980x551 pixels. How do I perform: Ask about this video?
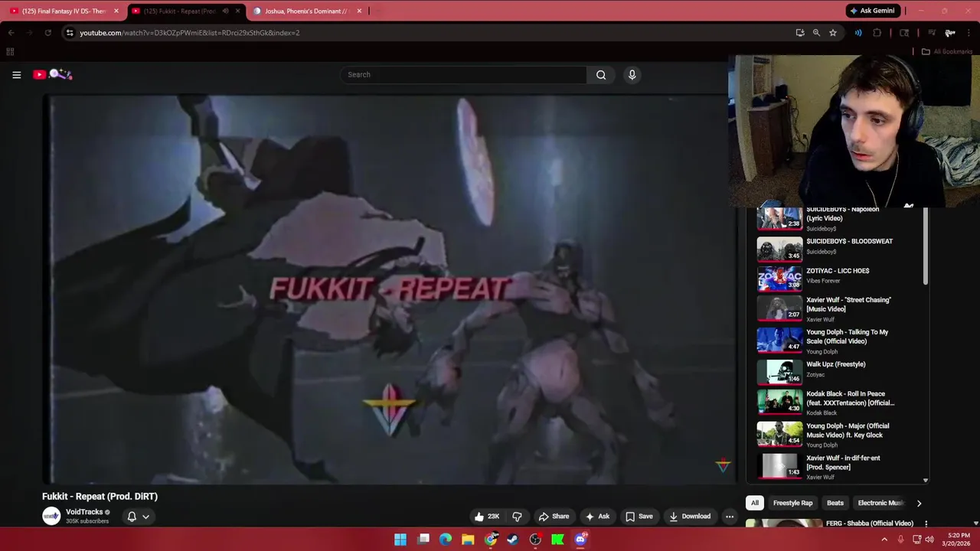[597, 517]
